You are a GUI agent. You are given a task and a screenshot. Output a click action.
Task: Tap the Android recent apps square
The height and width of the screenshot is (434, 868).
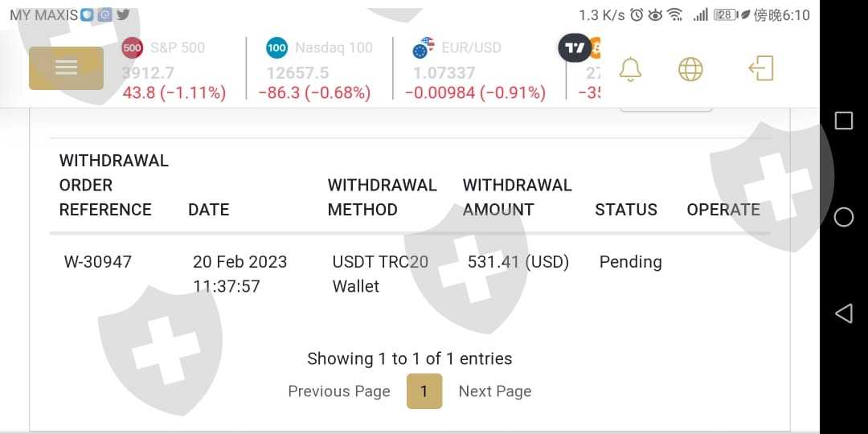(844, 121)
